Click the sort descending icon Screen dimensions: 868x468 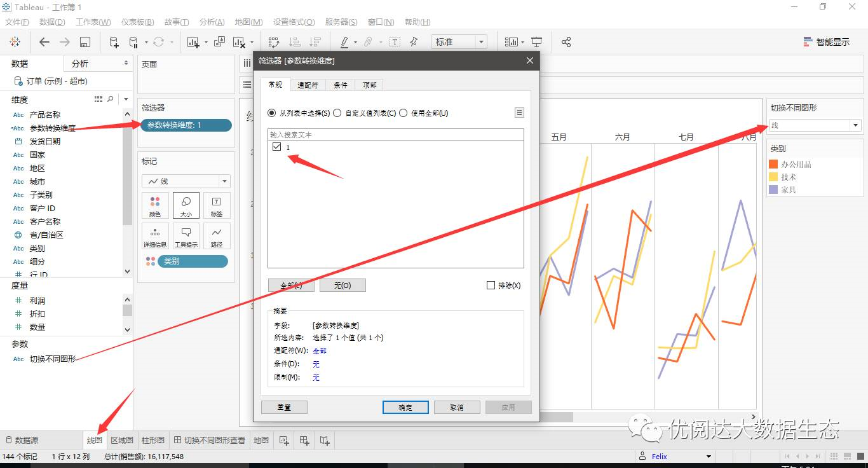point(315,42)
